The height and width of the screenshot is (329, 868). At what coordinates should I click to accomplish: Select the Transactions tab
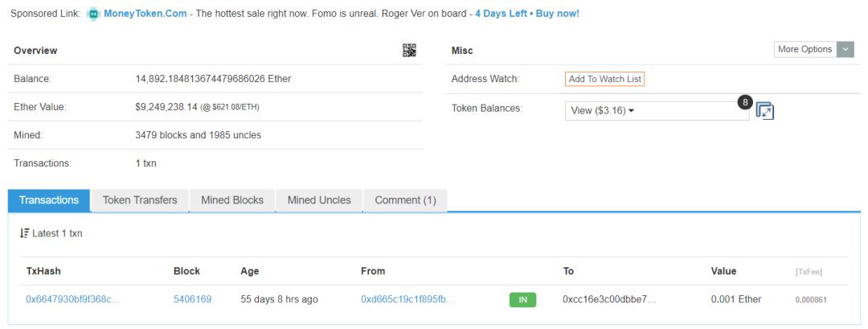(x=49, y=200)
